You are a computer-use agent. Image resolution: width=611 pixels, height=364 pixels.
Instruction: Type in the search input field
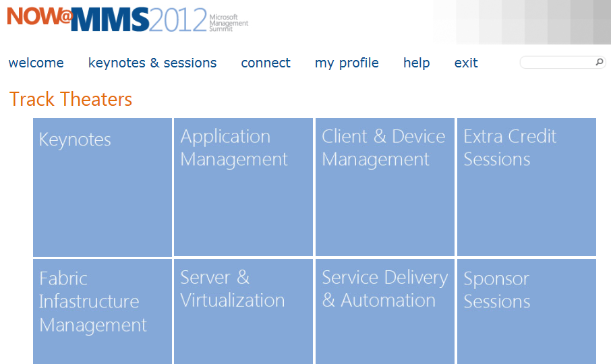click(557, 63)
